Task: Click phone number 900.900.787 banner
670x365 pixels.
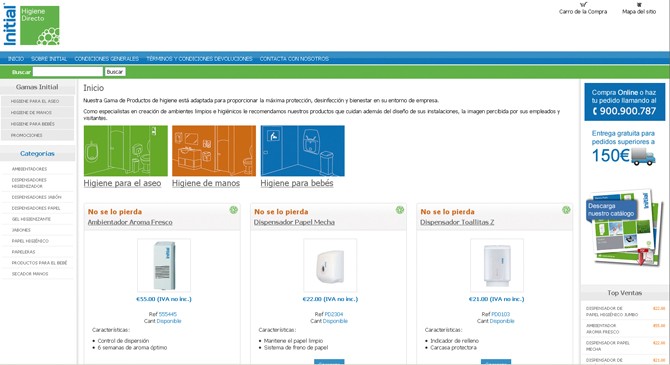Action: (x=624, y=111)
